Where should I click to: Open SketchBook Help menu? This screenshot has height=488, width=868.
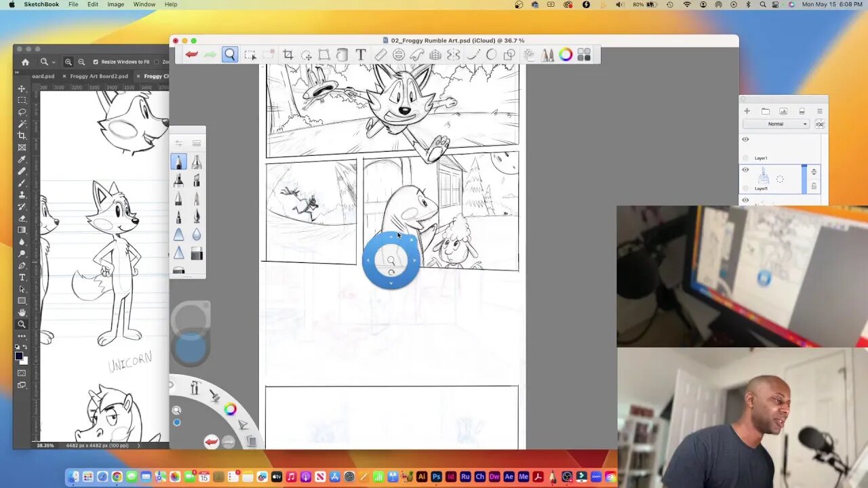pyautogui.click(x=171, y=5)
